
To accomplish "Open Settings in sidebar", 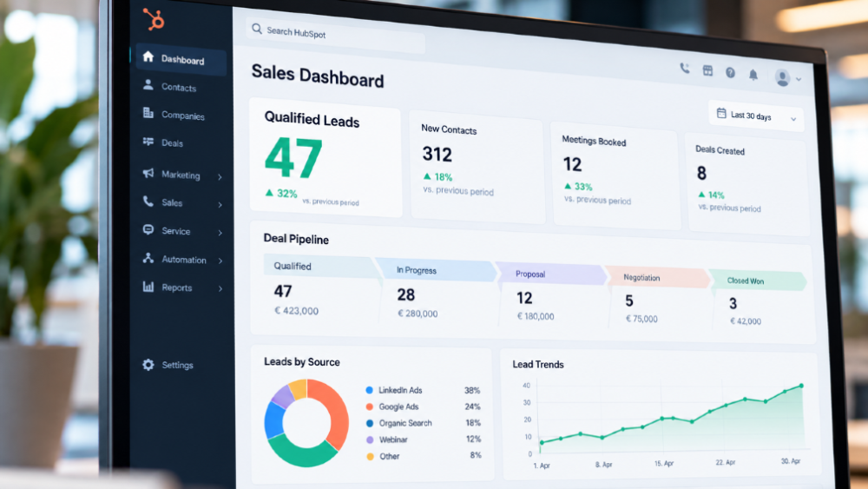I will (177, 365).
